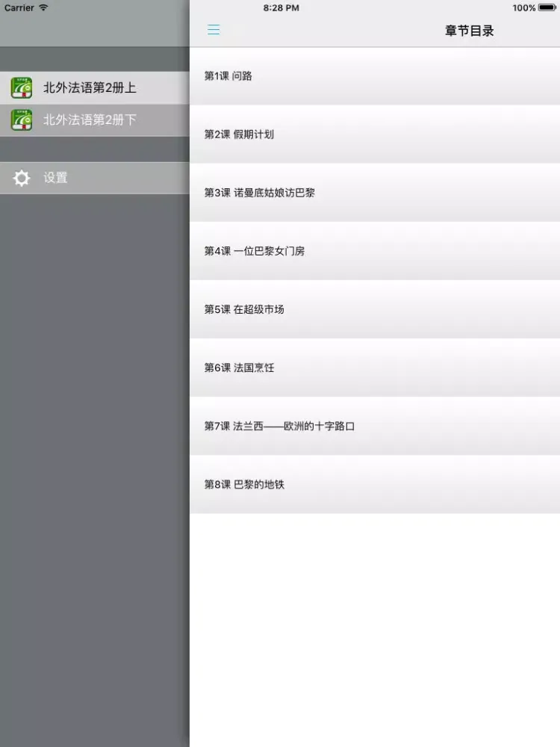Click the app icon beside 北外法语第2册下

click(22, 120)
